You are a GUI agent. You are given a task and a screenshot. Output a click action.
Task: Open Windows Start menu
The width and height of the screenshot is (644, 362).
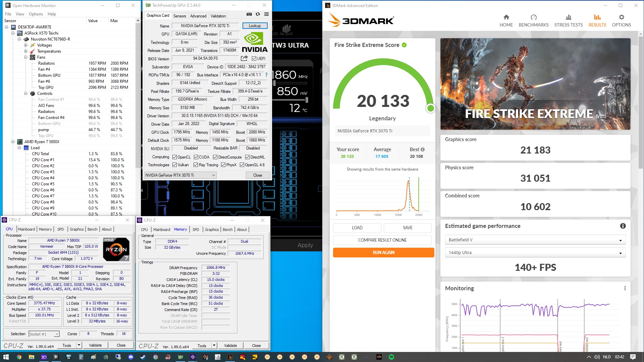tap(6, 357)
